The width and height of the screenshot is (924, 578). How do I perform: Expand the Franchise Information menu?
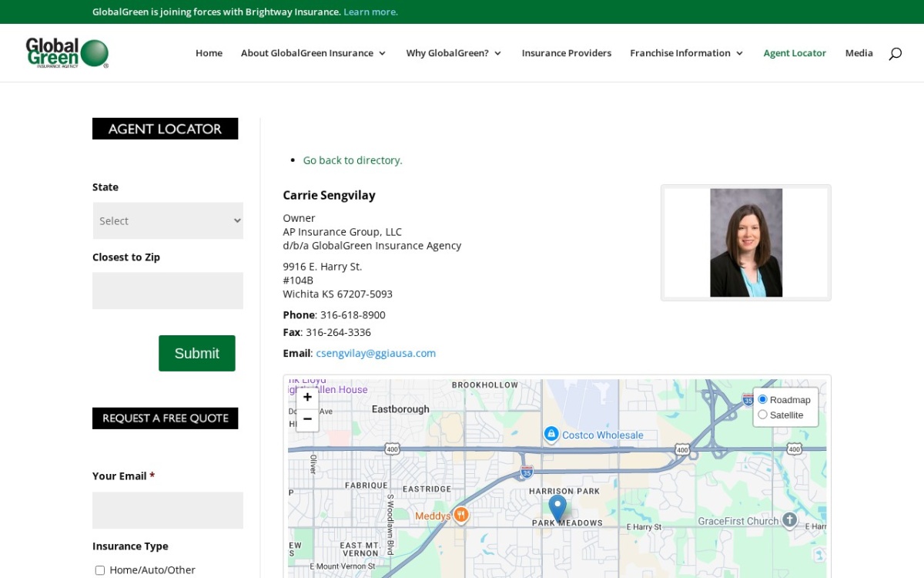(x=687, y=53)
